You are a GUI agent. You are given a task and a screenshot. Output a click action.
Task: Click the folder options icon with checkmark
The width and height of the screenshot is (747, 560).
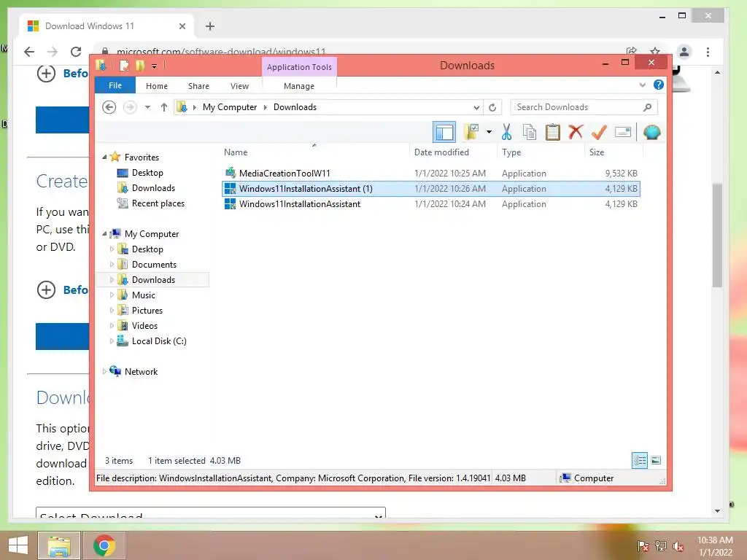472,132
